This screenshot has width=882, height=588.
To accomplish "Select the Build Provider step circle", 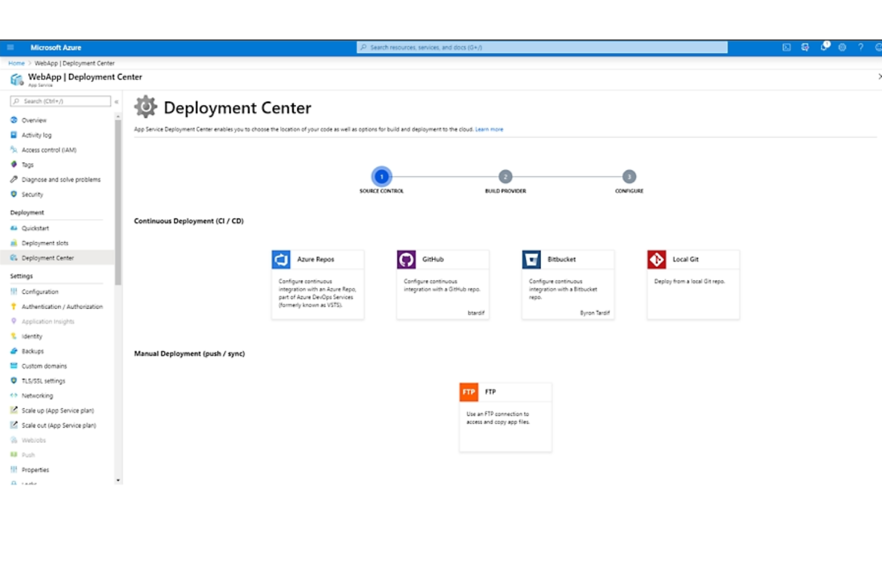I will [505, 177].
